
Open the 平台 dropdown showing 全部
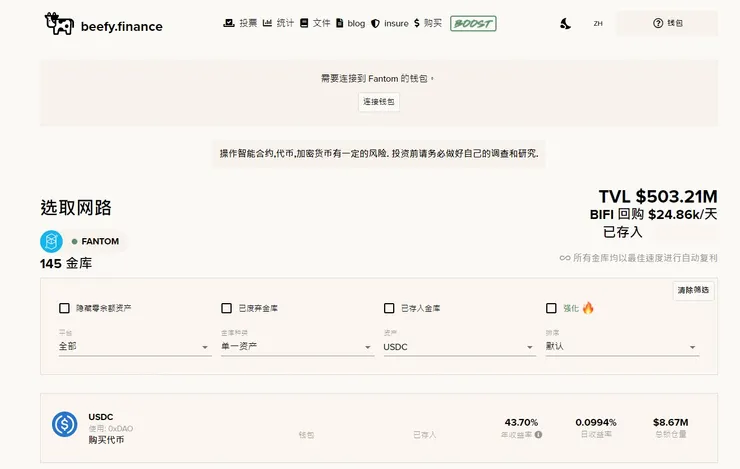135,346
